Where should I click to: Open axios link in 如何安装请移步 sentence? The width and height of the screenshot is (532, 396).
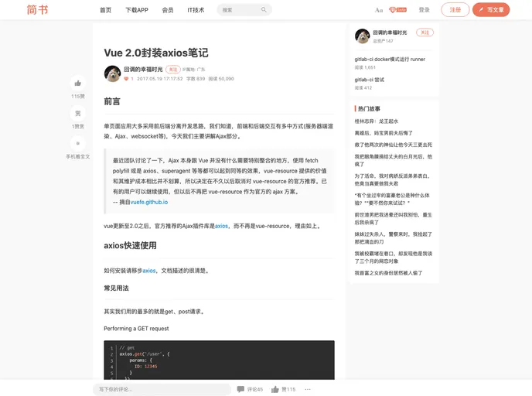149,271
